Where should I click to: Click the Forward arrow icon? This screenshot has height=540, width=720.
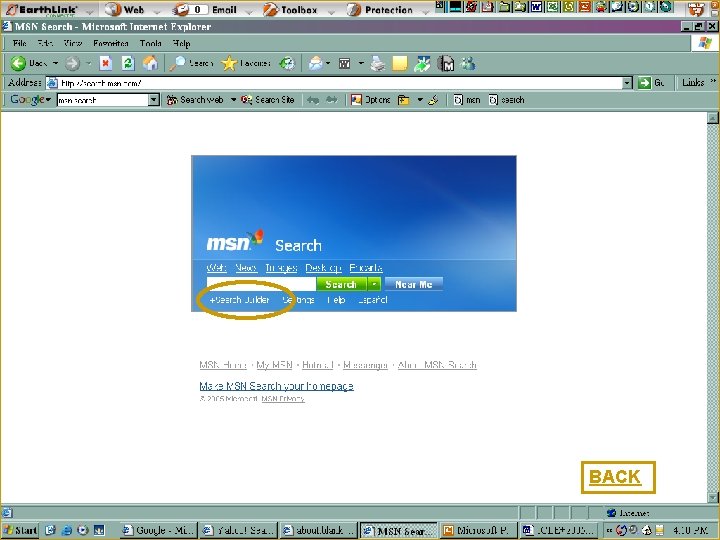pos(72,63)
